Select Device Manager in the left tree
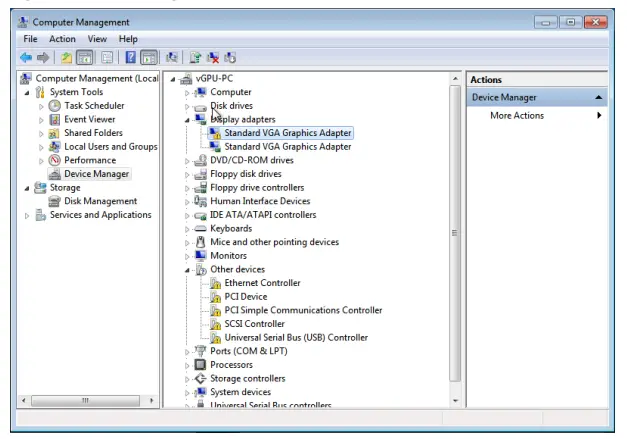 (96, 174)
